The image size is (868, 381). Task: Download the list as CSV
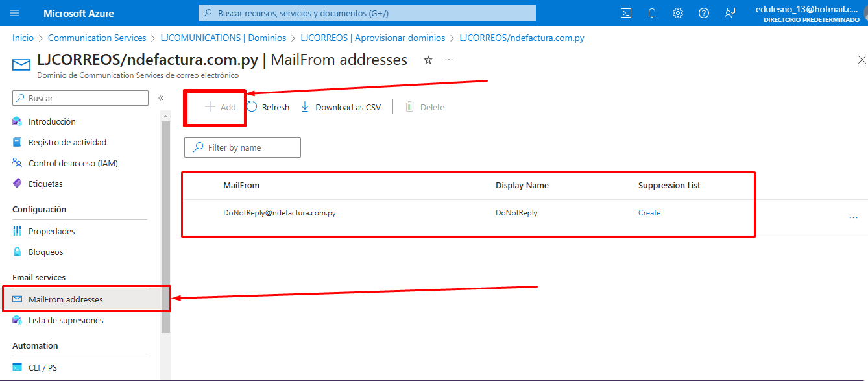(x=341, y=107)
